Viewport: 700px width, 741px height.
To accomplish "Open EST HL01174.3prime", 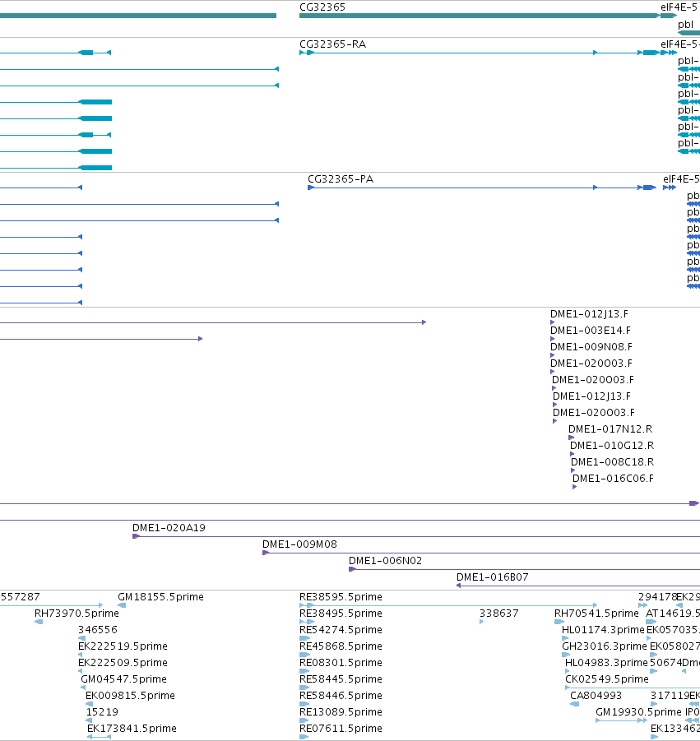I will tap(603, 629).
